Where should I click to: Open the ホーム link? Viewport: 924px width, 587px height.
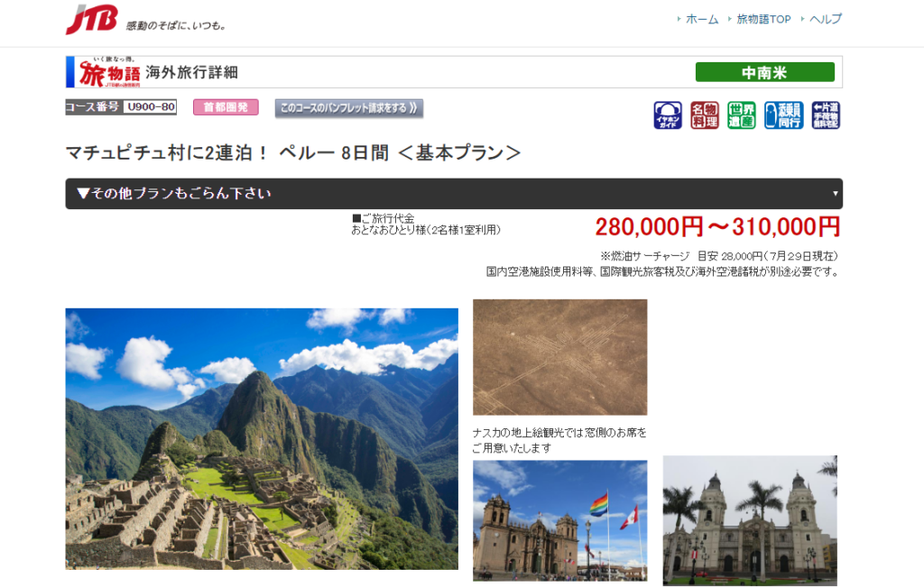[x=701, y=19]
